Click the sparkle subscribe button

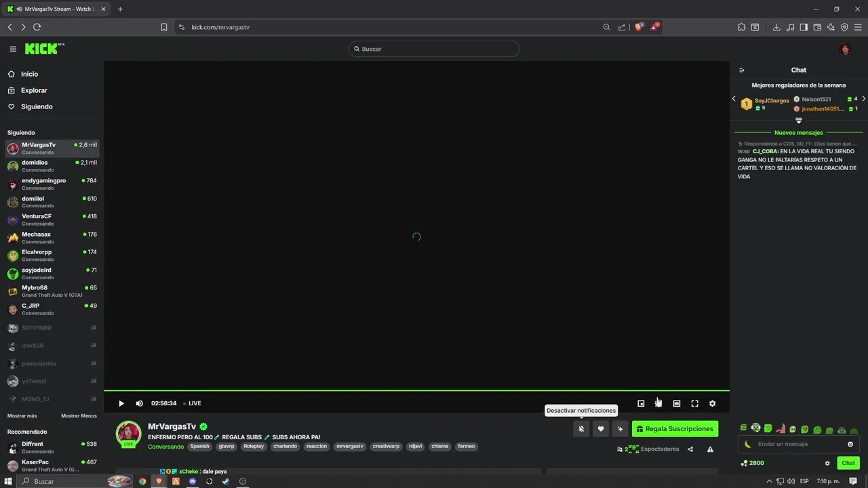pyautogui.click(x=620, y=428)
